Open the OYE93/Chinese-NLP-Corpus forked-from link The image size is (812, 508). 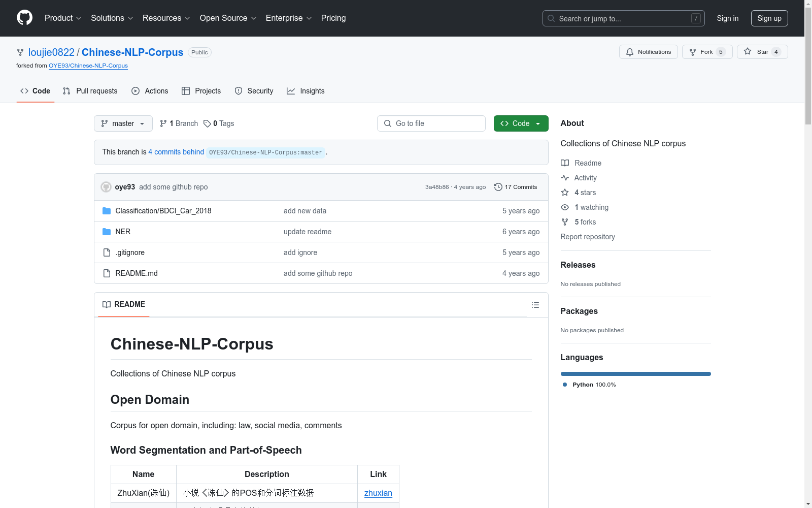point(88,66)
